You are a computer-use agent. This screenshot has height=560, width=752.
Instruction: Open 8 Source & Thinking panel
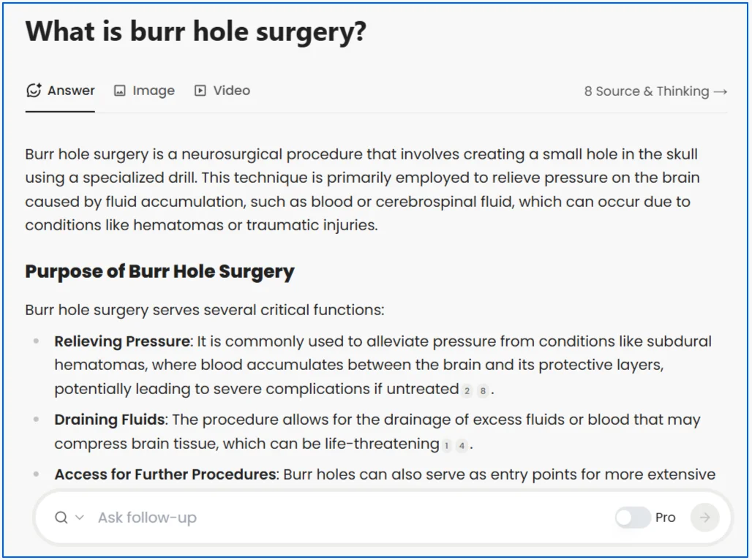coord(655,91)
